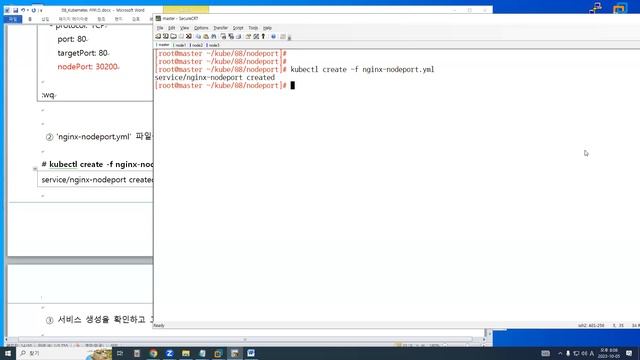Switch to Microsoft Word via taskbar icon
The height and width of the screenshot is (360, 640).
(251, 353)
